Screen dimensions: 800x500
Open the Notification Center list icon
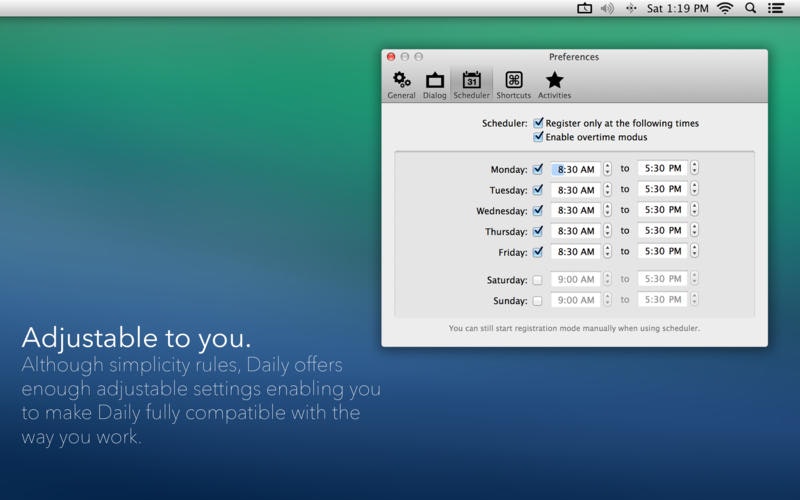(x=776, y=8)
